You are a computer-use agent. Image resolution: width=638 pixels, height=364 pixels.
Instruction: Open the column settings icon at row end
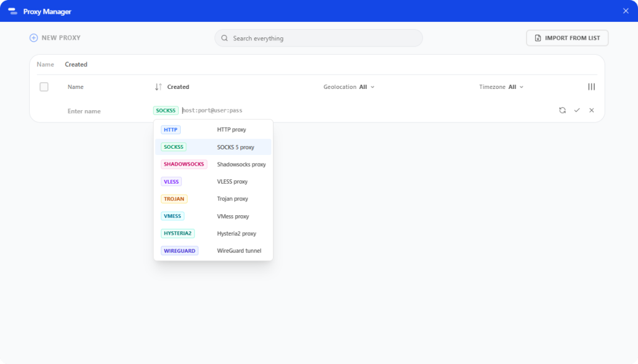pyautogui.click(x=591, y=86)
